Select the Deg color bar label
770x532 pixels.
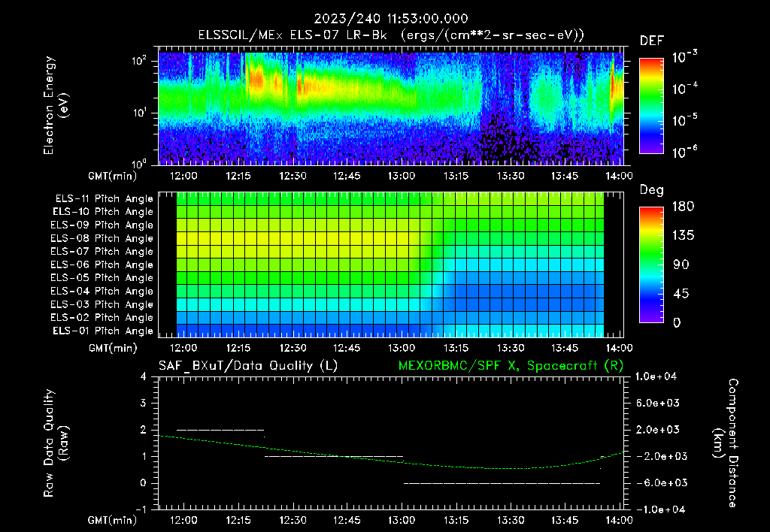click(x=651, y=190)
